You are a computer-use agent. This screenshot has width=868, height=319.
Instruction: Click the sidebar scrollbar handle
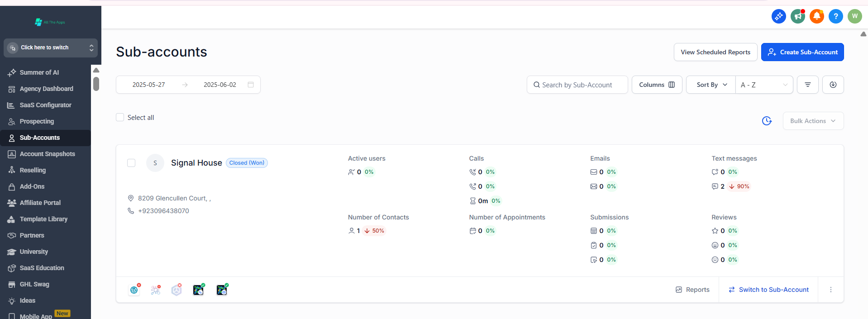pos(96,84)
